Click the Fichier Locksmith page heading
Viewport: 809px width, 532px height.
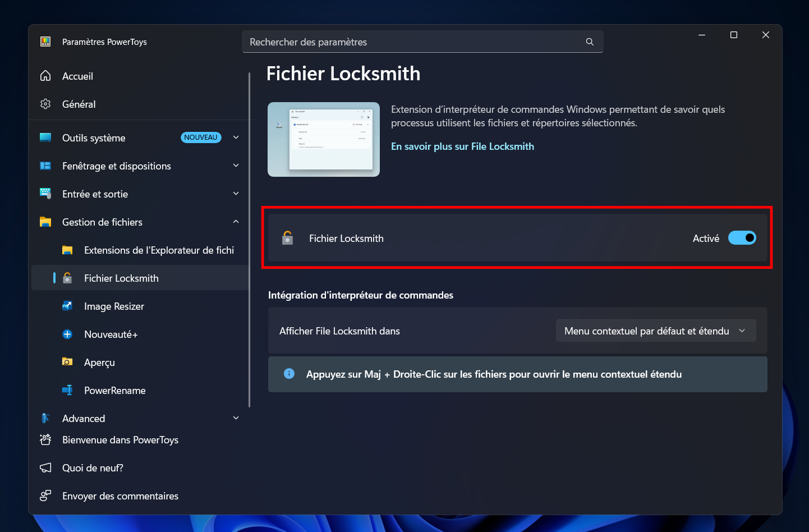point(343,74)
